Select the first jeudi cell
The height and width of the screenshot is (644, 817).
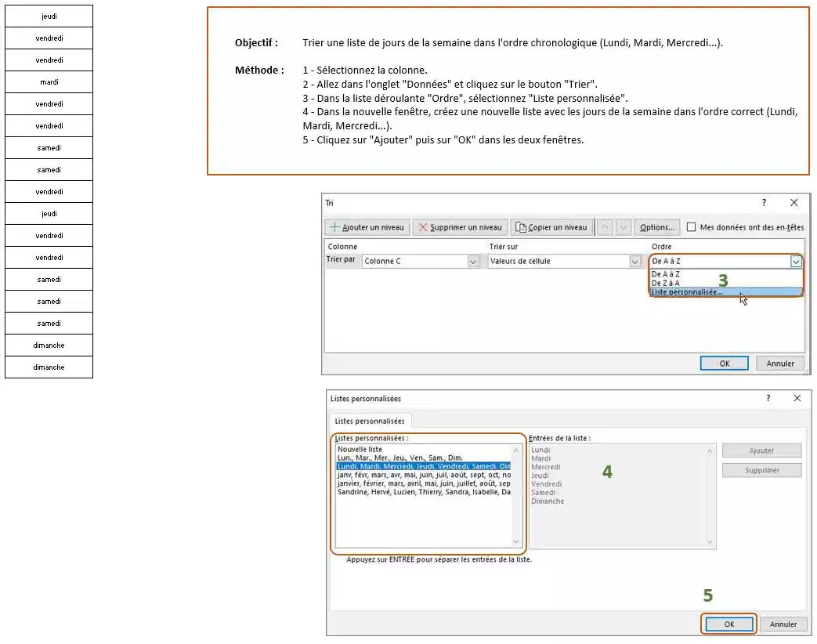49,16
